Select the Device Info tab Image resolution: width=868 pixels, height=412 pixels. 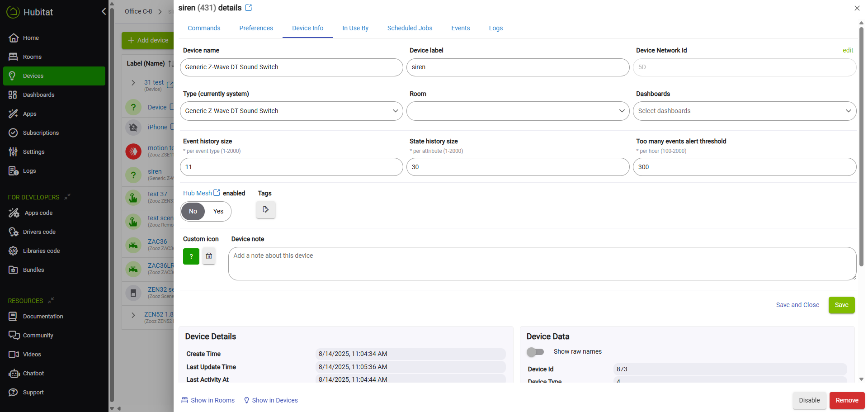(308, 28)
